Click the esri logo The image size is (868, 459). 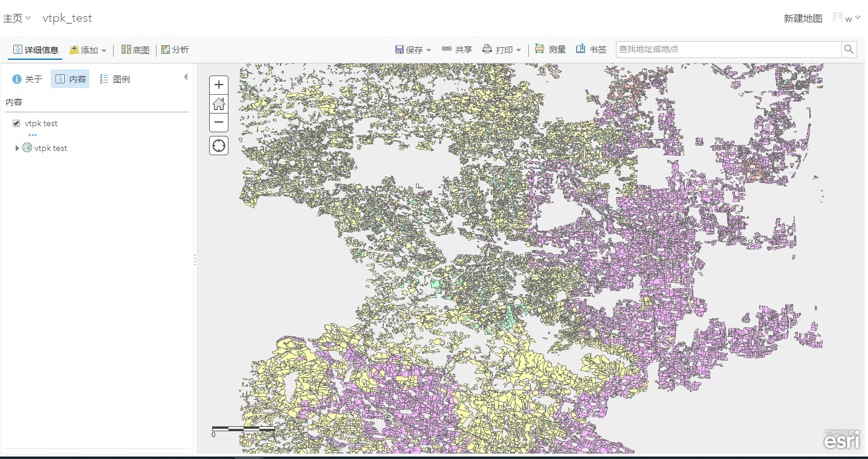click(x=841, y=440)
